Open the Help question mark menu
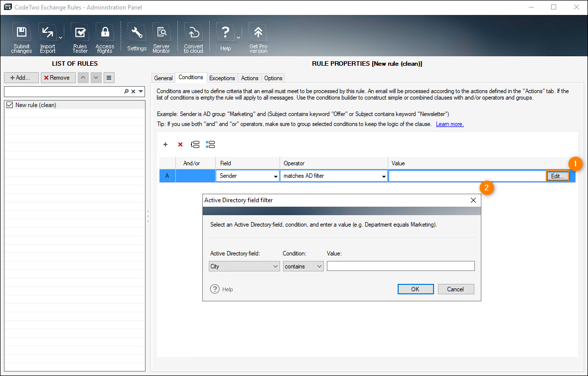The image size is (588, 376). click(x=225, y=37)
